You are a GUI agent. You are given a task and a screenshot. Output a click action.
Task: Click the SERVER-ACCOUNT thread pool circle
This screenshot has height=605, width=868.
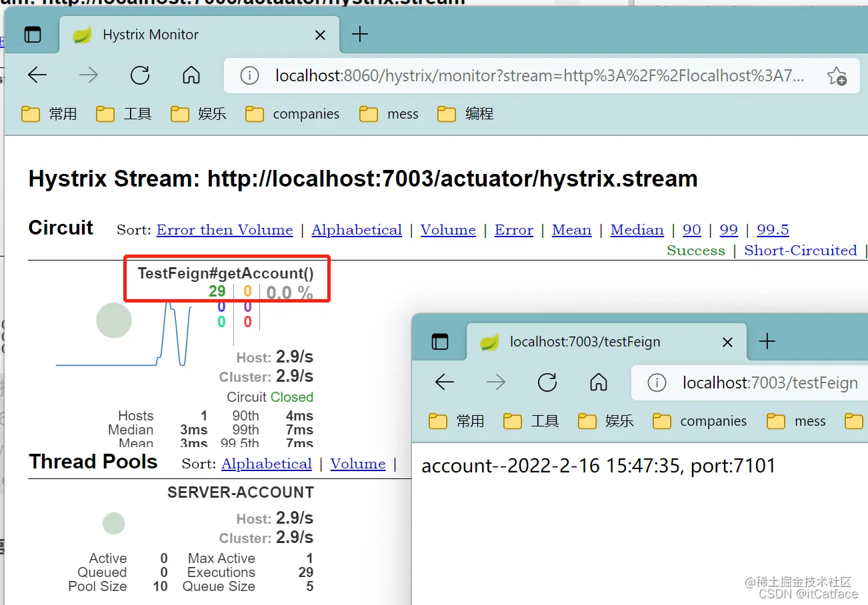(114, 523)
